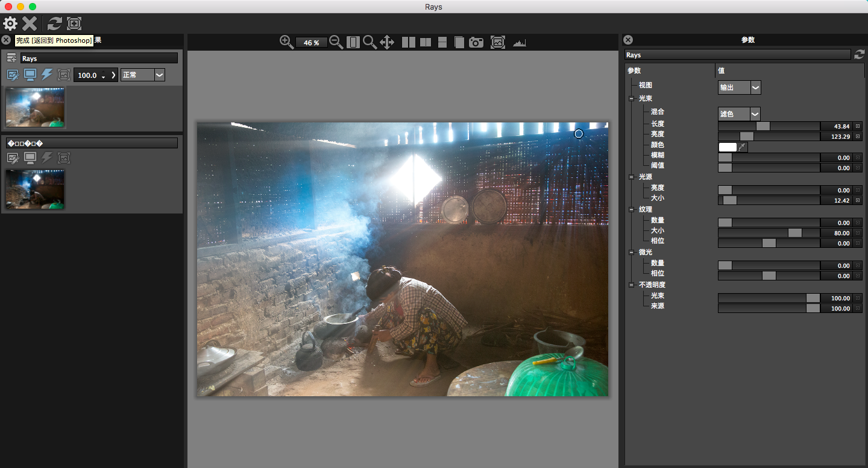Viewport: 868px width, 468px height.
Task: Click the eyedropper next to the color swatch
Action: (742, 147)
